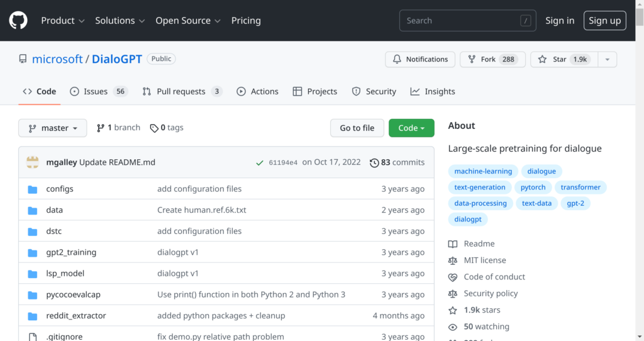Image resolution: width=644 pixels, height=341 pixels.
Task: View the 1 branch link
Action: pyautogui.click(x=118, y=128)
